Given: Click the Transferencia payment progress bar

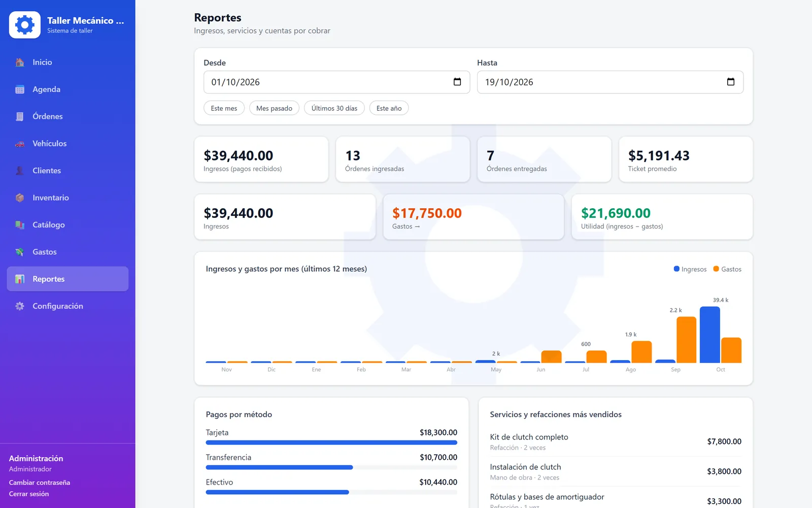Looking at the screenshot, I should (x=331, y=467).
